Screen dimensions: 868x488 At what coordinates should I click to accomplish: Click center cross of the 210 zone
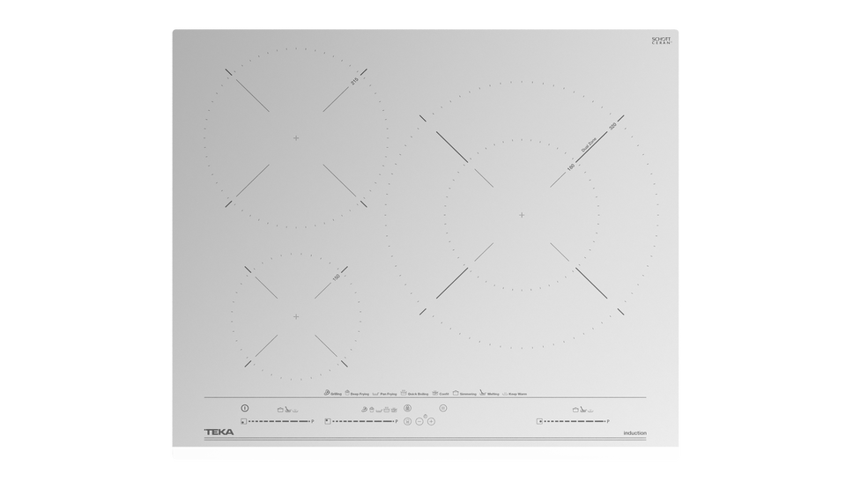click(296, 137)
